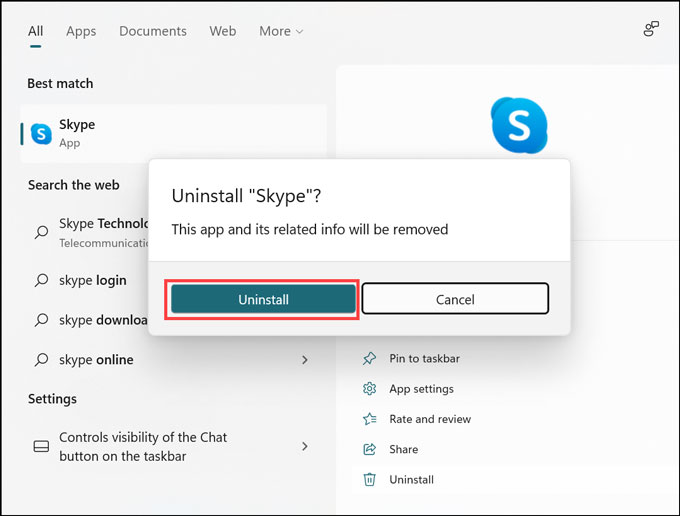Open the Documents search tab

[153, 31]
